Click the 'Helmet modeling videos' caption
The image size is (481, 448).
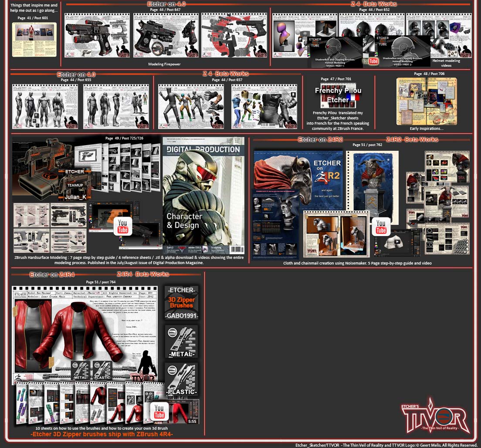point(446,63)
